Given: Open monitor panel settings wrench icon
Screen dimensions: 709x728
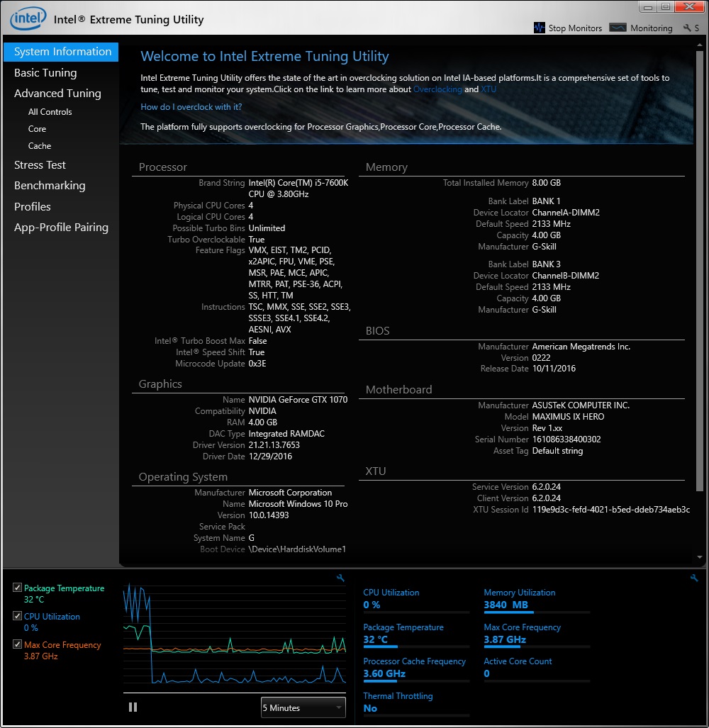Looking at the screenshot, I should (x=694, y=578).
